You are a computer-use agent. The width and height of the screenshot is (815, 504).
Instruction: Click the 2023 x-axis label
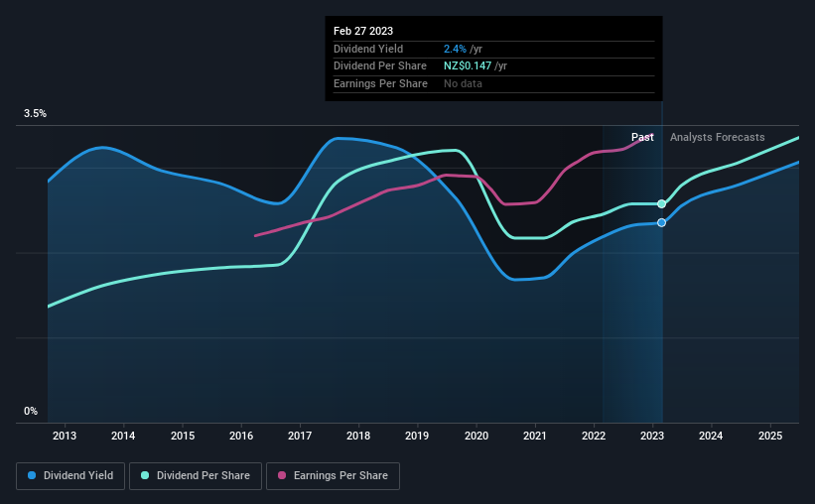point(652,436)
